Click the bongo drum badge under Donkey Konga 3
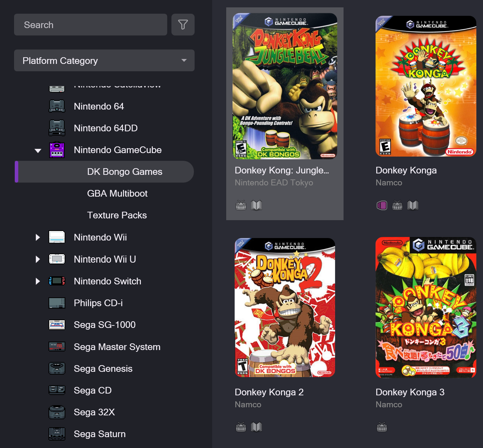Screen dimensions: 483x448 382,427
